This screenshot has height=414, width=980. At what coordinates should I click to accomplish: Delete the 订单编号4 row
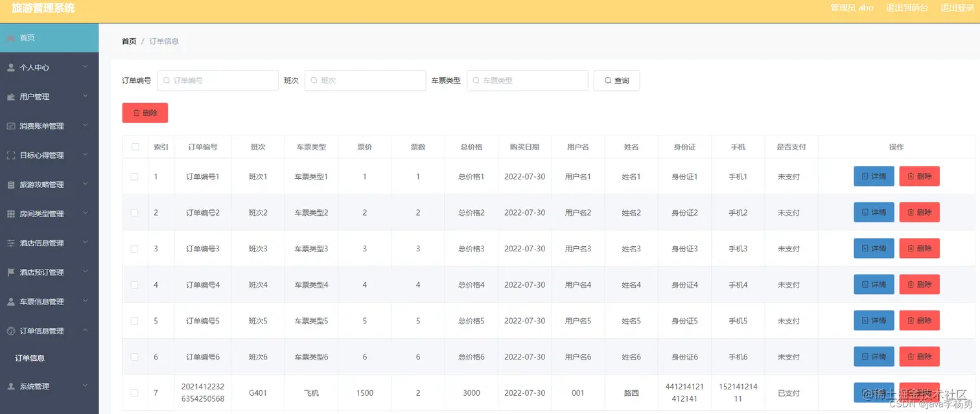pyautogui.click(x=919, y=284)
